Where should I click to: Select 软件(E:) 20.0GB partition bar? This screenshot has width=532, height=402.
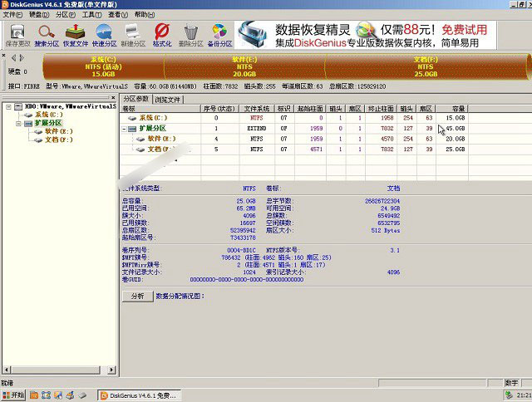tap(244, 66)
